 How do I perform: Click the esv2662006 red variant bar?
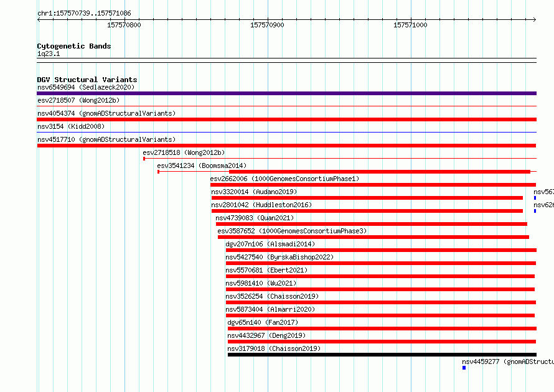(x=373, y=185)
